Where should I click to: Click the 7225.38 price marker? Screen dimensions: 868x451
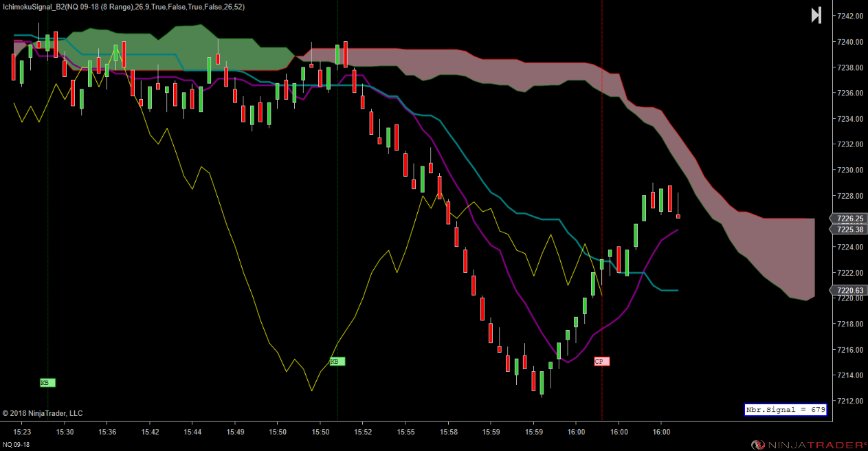pyautogui.click(x=849, y=230)
